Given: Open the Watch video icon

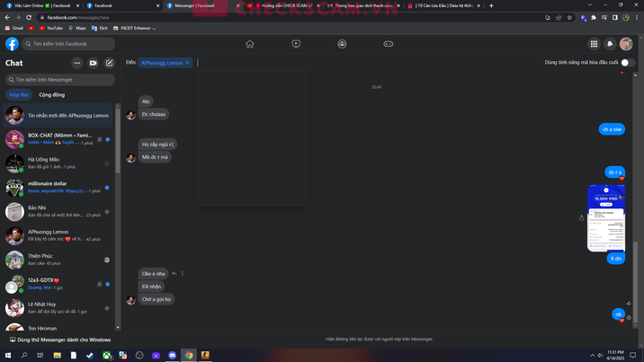Looking at the screenshot, I should click(x=296, y=43).
